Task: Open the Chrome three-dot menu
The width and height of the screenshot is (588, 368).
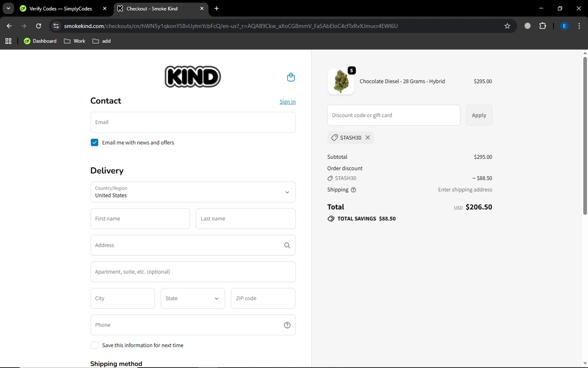Action: coord(579,26)
